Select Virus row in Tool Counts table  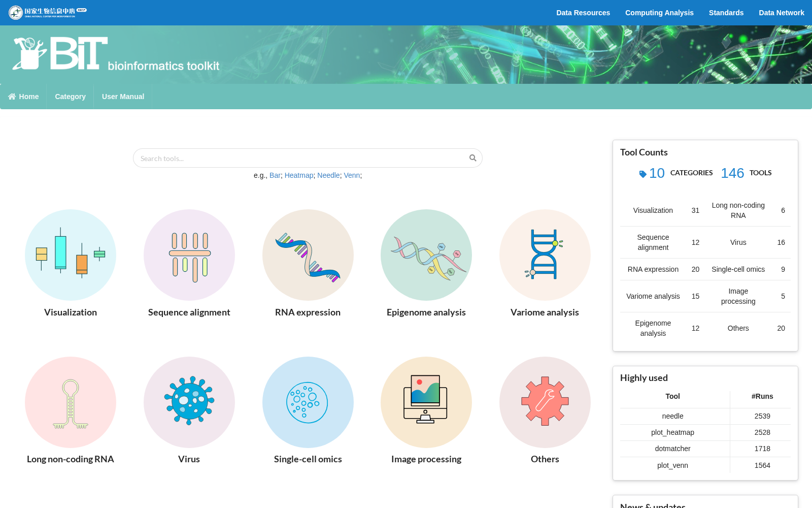tap(738, 242)
